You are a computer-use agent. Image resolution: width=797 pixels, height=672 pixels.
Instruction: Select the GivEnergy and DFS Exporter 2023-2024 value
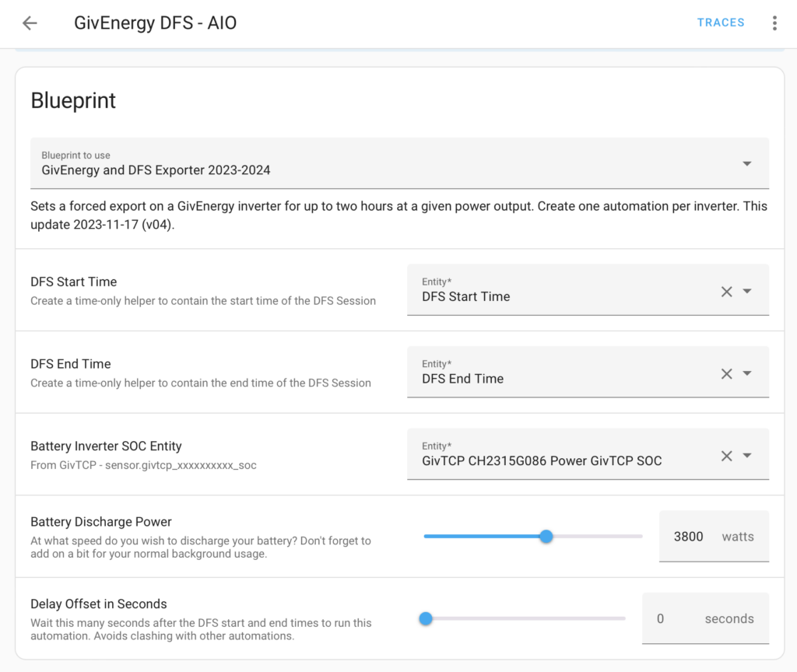pos(156,170)
